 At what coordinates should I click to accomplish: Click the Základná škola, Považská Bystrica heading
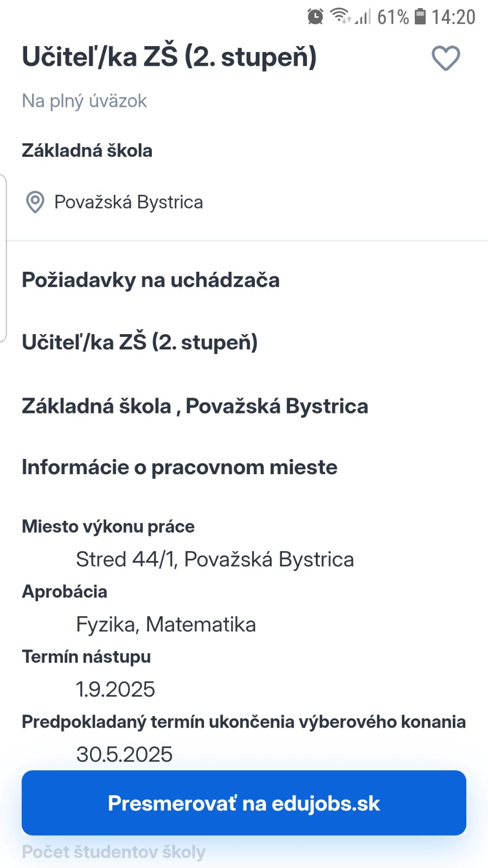click(195, 406)
